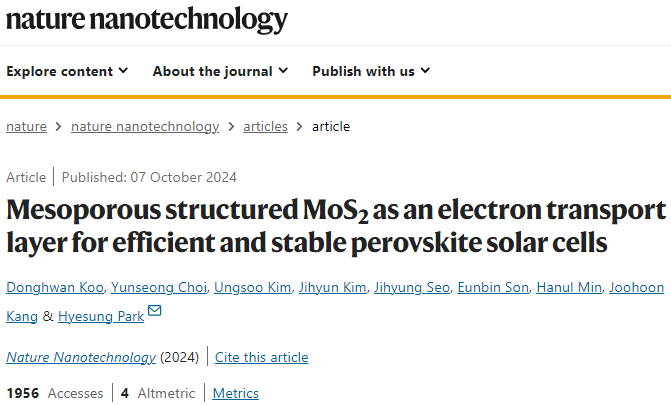This screenshot has height=405, width=671.
Task: Go to the nature breadcrumb link
Action: tap(26, 127)
